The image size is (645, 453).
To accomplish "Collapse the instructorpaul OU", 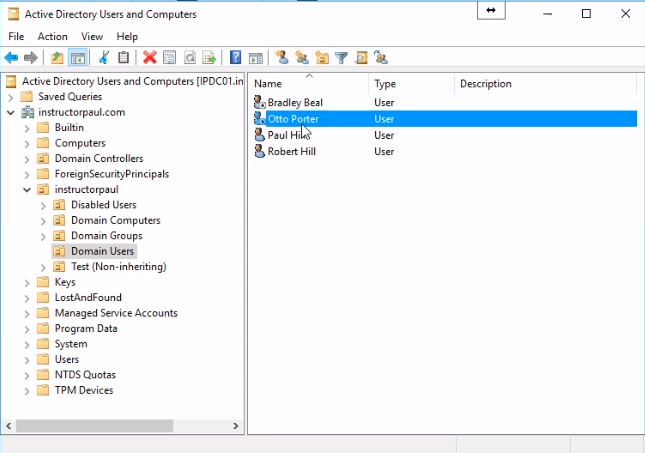I will 27,190.
